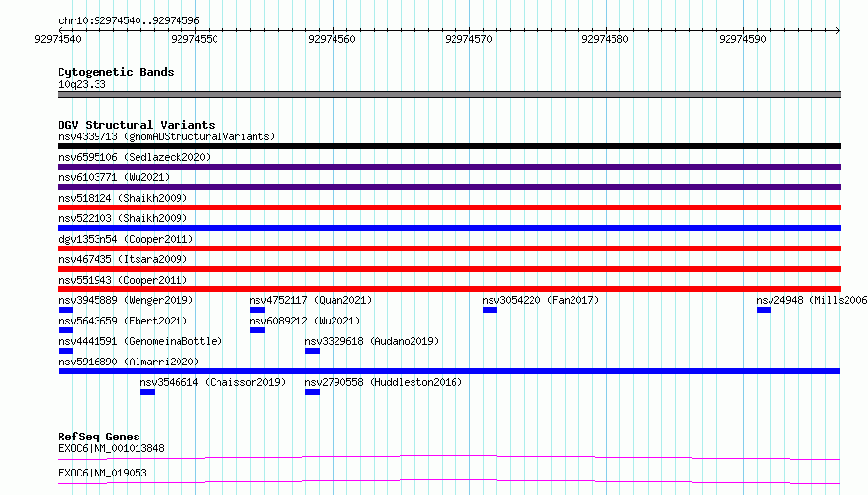Click the chr10:92974540..92974596 region label

pos(129,20)
